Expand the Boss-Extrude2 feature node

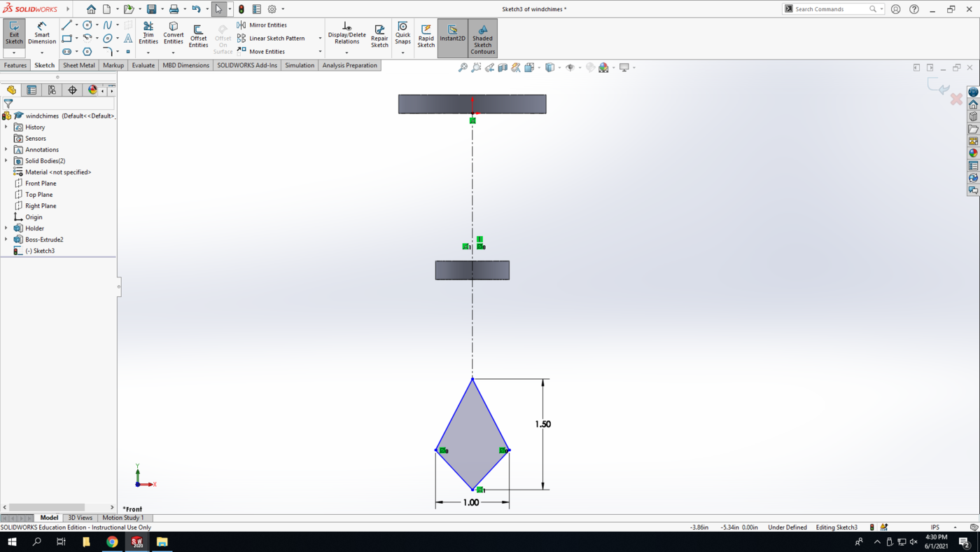(6, 239)
